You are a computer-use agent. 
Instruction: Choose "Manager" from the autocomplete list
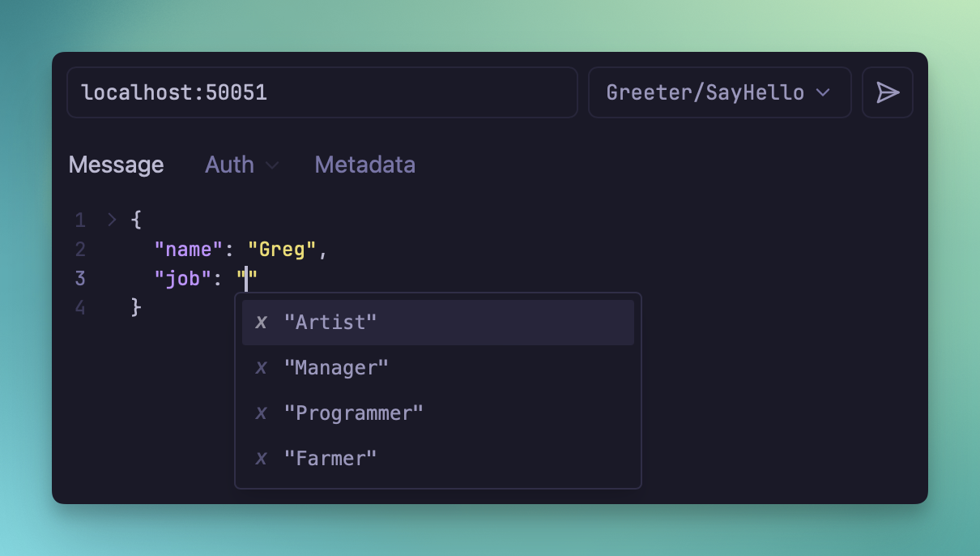pos(336,368)
